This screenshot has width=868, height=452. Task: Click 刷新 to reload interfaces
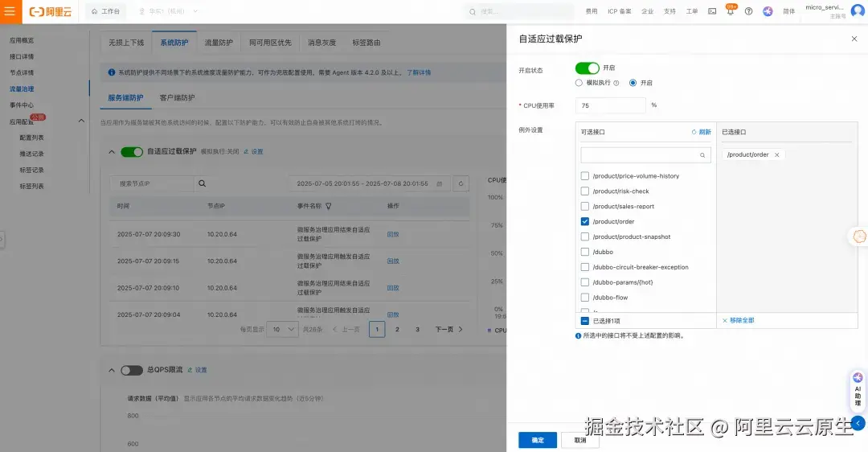coord(702,132)
